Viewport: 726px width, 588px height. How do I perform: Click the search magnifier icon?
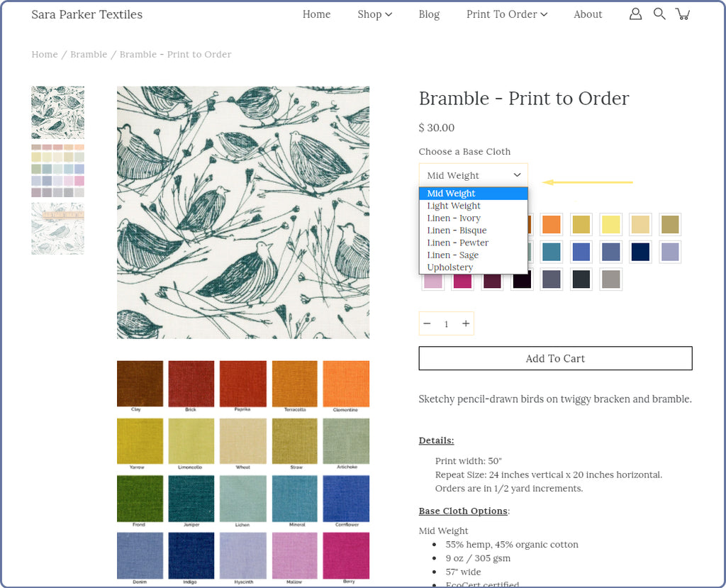(x=659, y=14)
